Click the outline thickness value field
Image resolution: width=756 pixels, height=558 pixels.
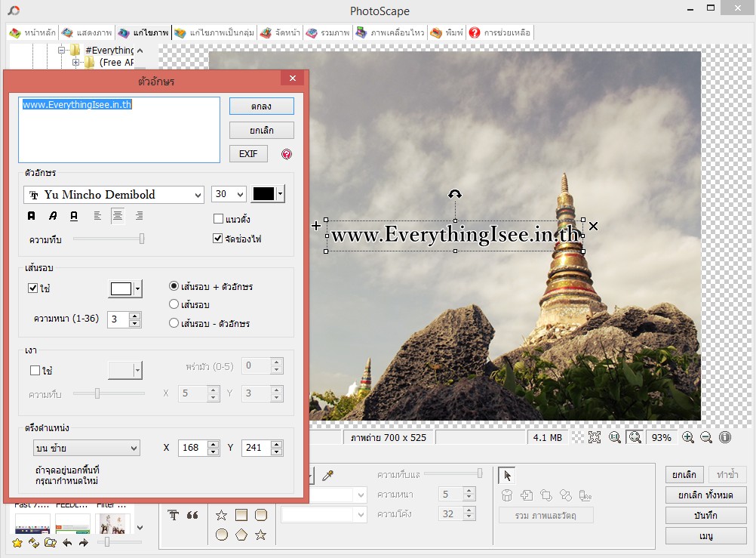coord(118,319)
